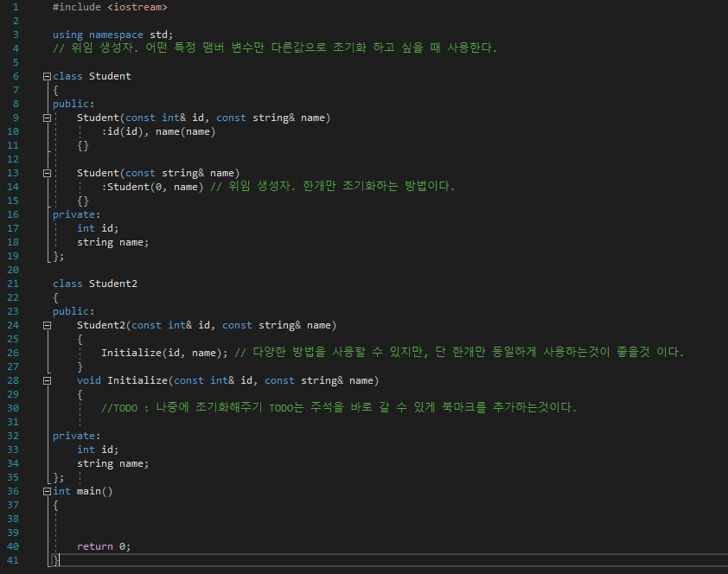Screen dimensions: 728x574
Task: Collapse the Student2 constructor fold
Action: click(47, 325)
